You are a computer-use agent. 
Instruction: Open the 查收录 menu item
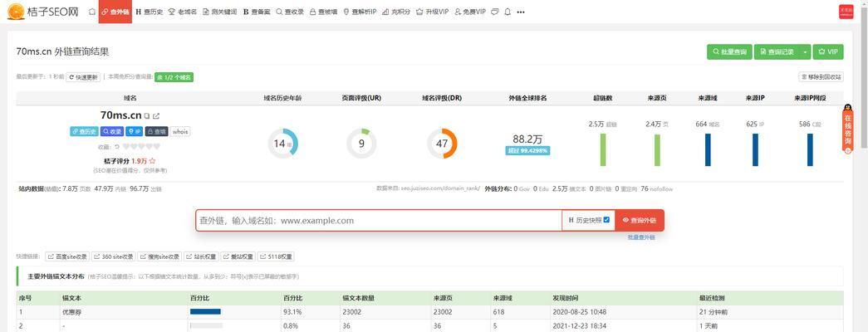click(x=290, y=12)
